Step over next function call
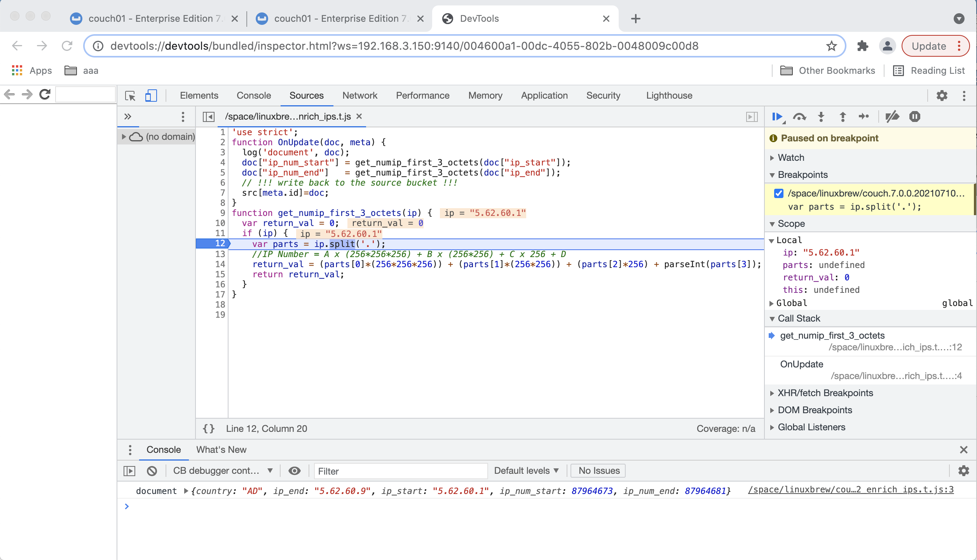This screenshot has width=977, height=560. click(x=800, y=117)
